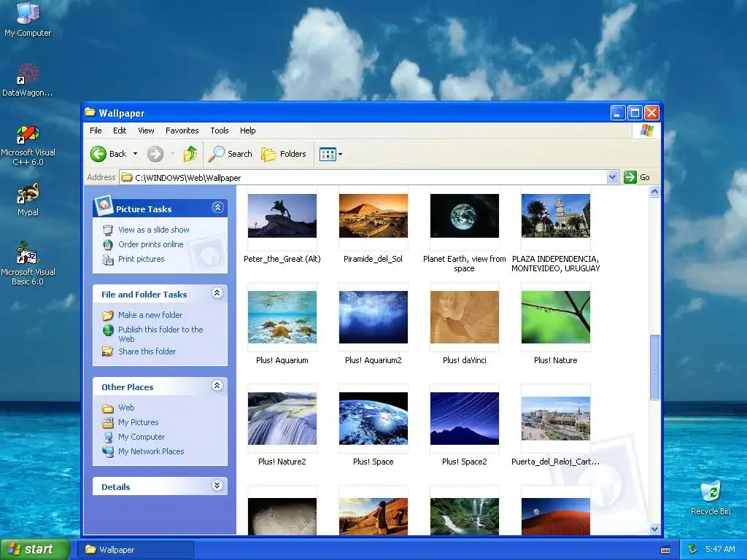Screen dimensions: 747x560
Task: Open the File menu
Action: click(96, 131)
